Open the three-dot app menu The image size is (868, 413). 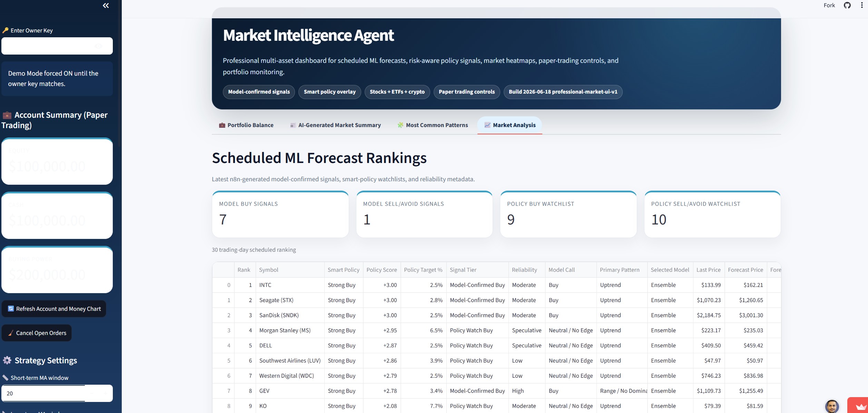(862, 5)
